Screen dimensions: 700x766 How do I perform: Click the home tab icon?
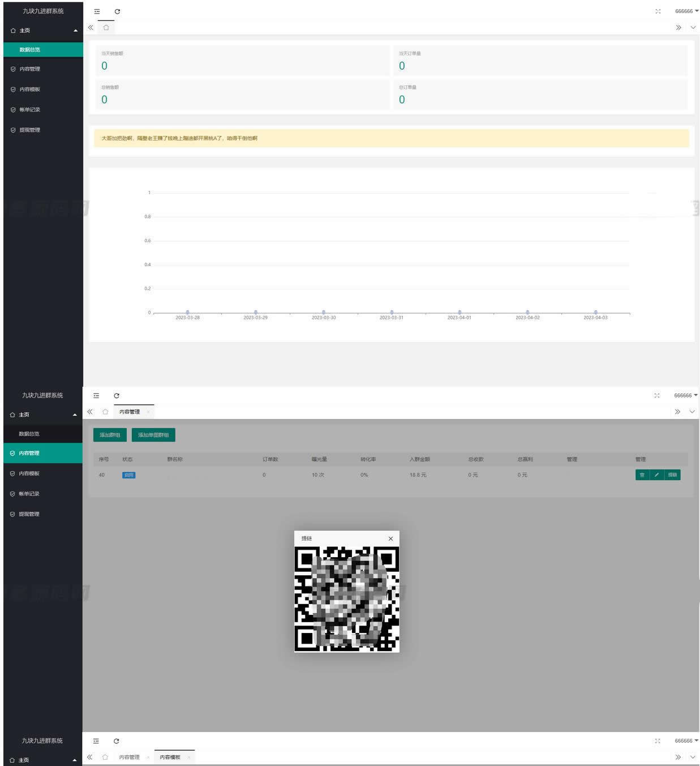(x=106, y=27)
